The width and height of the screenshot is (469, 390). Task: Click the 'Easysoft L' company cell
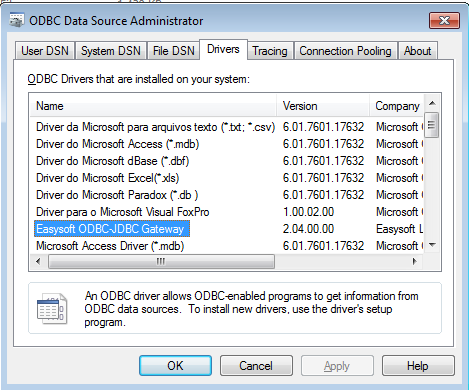point(399,229)
